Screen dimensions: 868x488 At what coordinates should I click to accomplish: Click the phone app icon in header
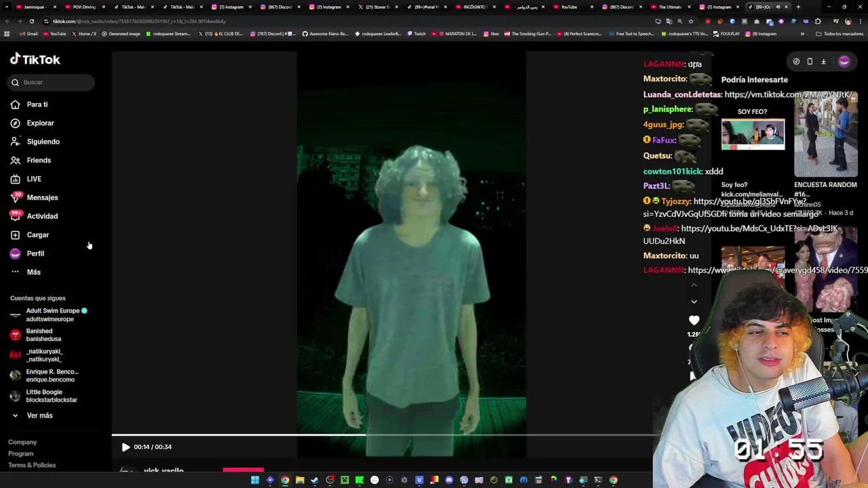pos(810,62)
